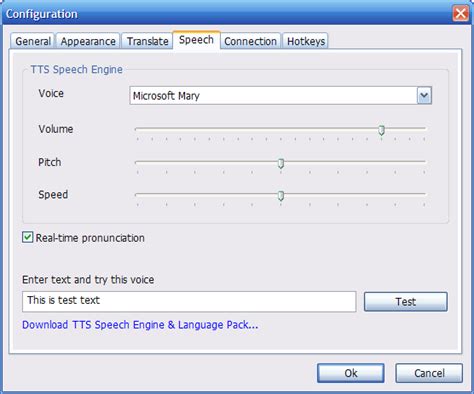Select the Translate tab
474x394 pixels.
(147, 41)
